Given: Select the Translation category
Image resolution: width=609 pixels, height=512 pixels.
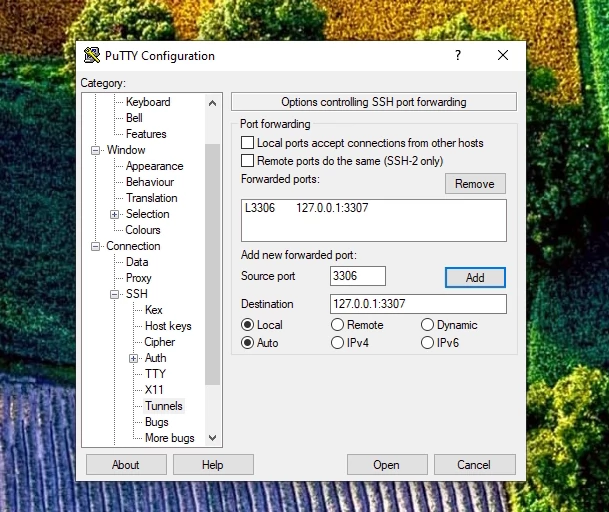Looking at the screenshot, I should click(151, 198).
